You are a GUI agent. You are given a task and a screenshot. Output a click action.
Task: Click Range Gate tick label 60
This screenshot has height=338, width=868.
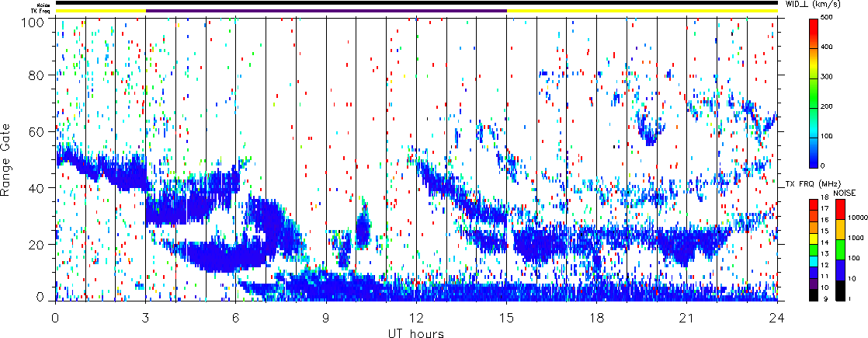36,131
